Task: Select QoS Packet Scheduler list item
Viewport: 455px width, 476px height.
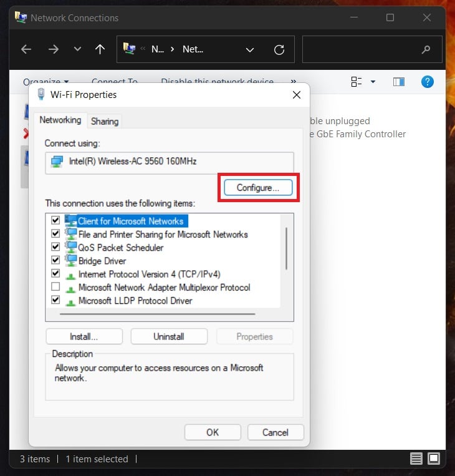Action: click(x=121, y=248)
